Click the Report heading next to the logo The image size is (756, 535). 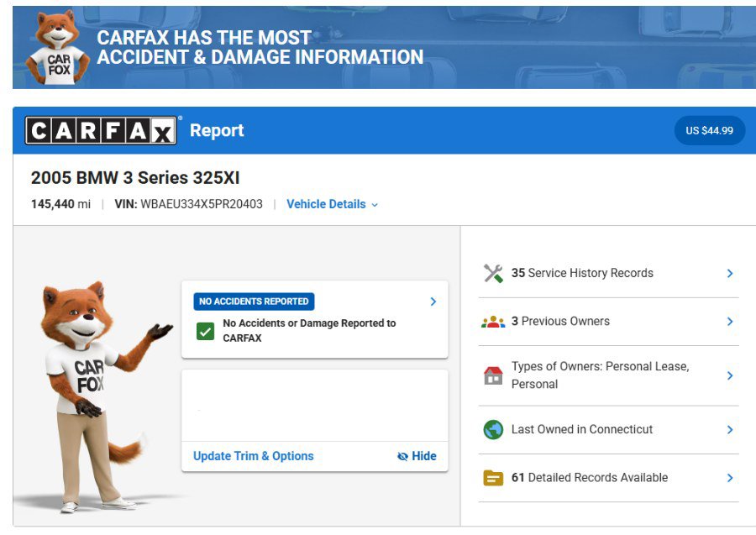pos(217,131)
